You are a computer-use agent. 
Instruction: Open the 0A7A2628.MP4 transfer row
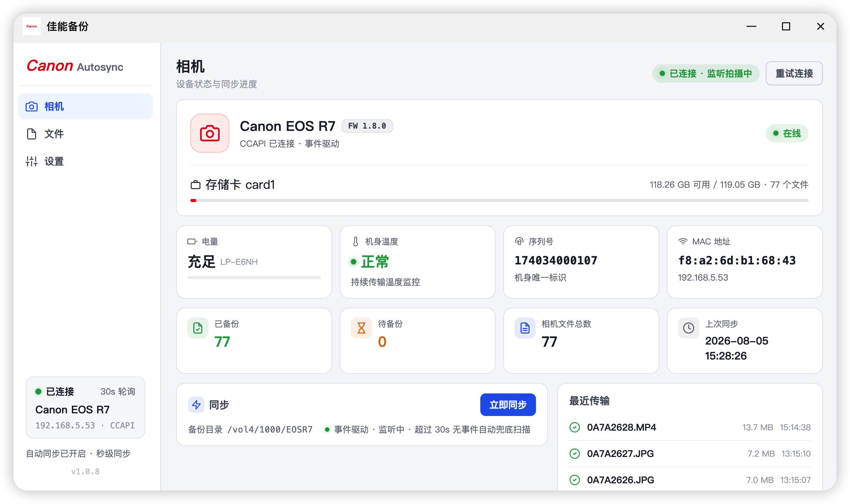point(690,427)
